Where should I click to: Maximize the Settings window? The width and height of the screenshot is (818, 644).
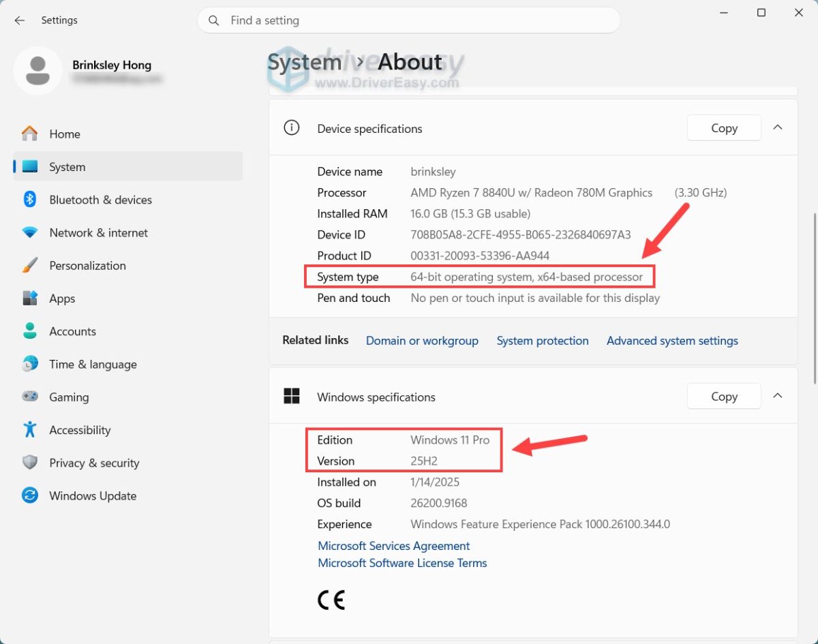coord(761,13)
